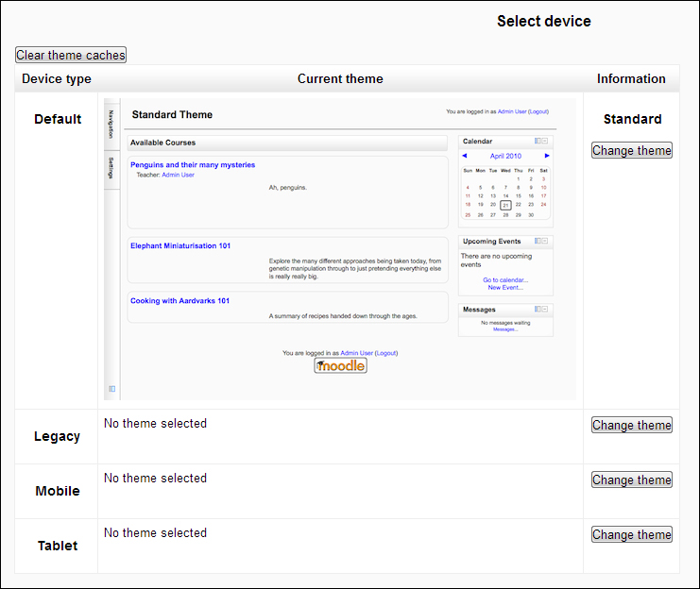Click the Moodle logo in preview
700x589 pixels.
(x=340, y=365)
